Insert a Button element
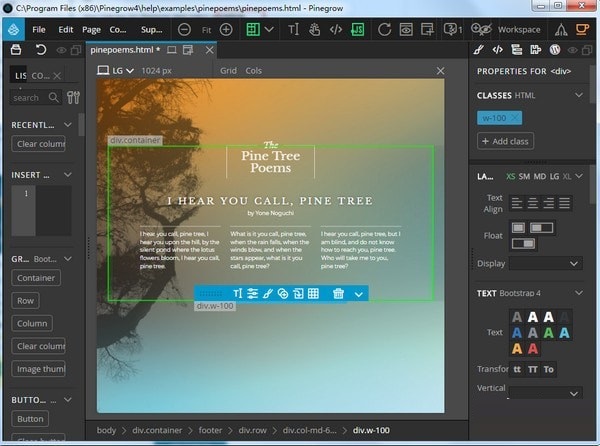The width and height of the screenshot is (600, 446). pyautogui.click(x=30, y=419)
